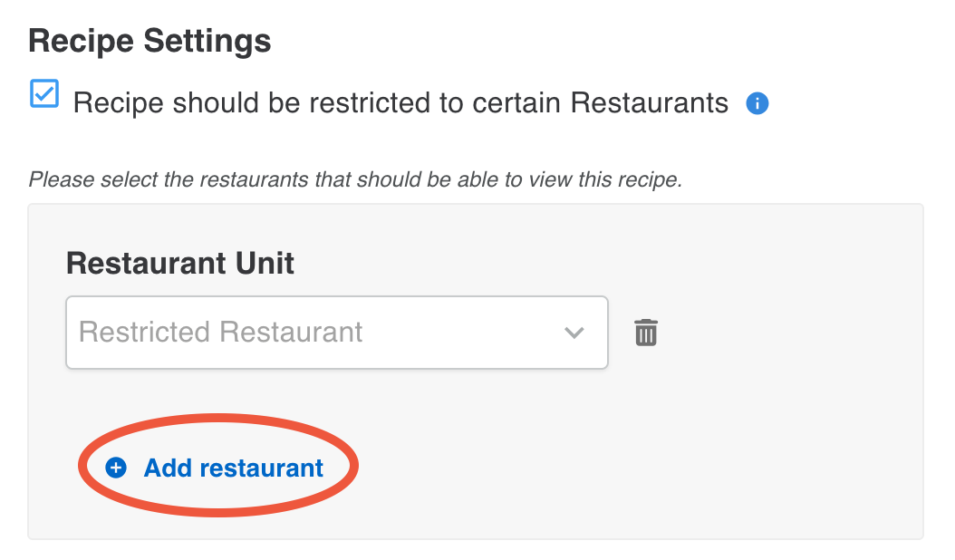Click the trash can icon to delete restaurant
The width and height of the screenshot is (955, 560).
click(x=645, y=333)
